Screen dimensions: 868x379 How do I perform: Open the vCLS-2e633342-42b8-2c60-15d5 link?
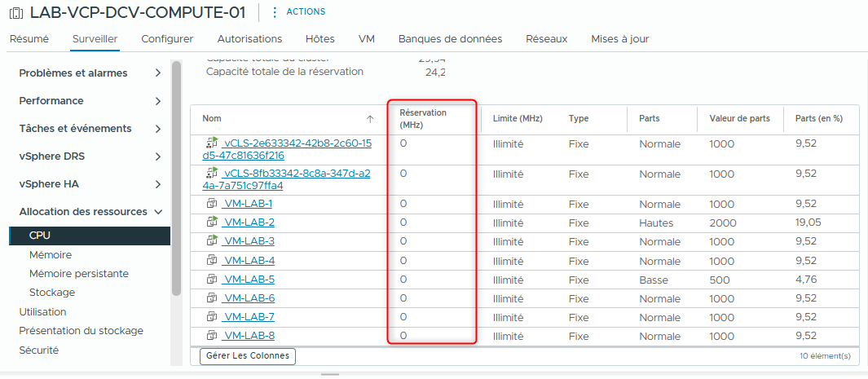pos(288,149)
